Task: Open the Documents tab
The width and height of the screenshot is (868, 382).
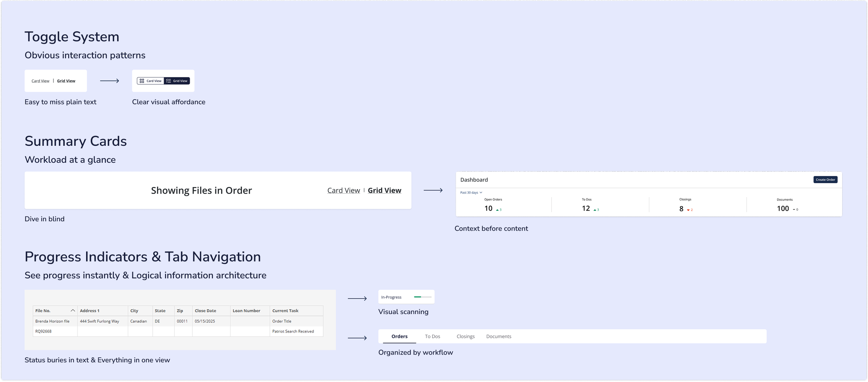Action: click(499, 336)
